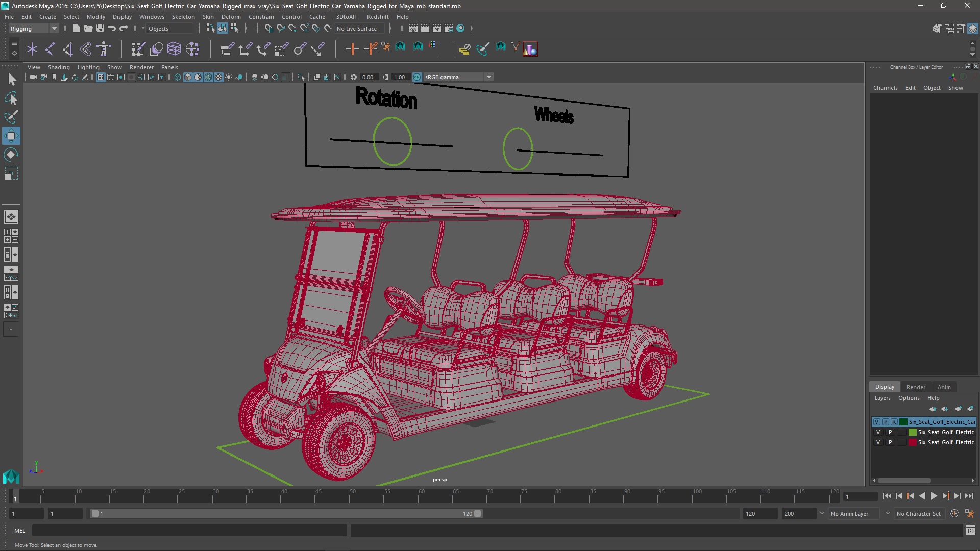
Task: Switch to the Anim layer tab
Action: coord(944,387)
